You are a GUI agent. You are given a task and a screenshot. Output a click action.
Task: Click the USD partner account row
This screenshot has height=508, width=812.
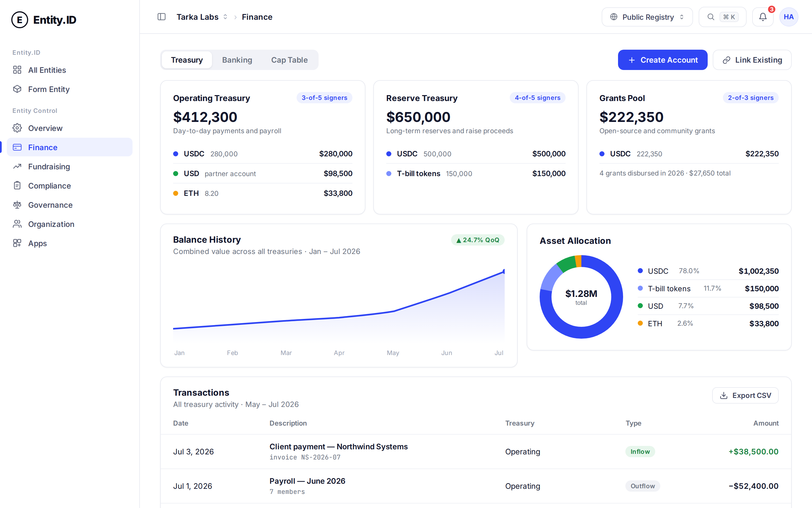[263, 173]
